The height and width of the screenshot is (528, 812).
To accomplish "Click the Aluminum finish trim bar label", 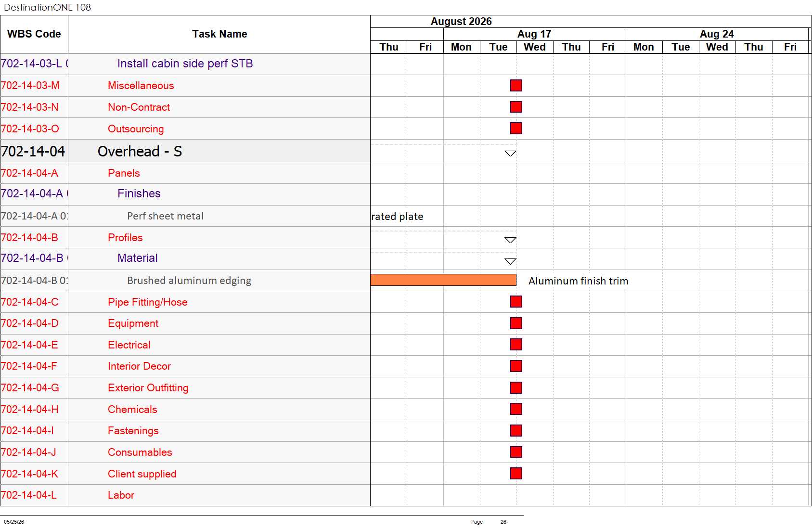I will 578,281.
